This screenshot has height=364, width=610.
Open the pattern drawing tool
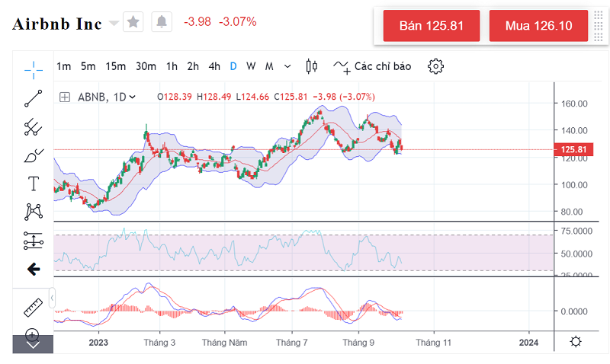click(x=33, y=211)
